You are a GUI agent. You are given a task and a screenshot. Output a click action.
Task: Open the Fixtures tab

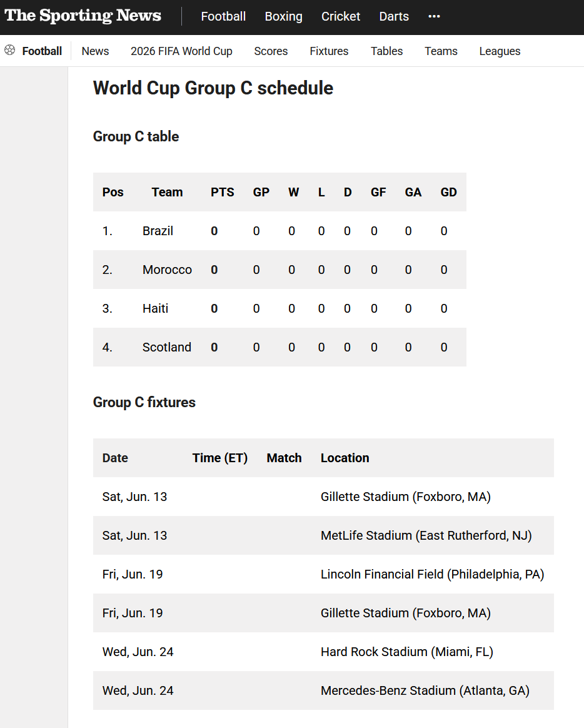pos(329,51)
